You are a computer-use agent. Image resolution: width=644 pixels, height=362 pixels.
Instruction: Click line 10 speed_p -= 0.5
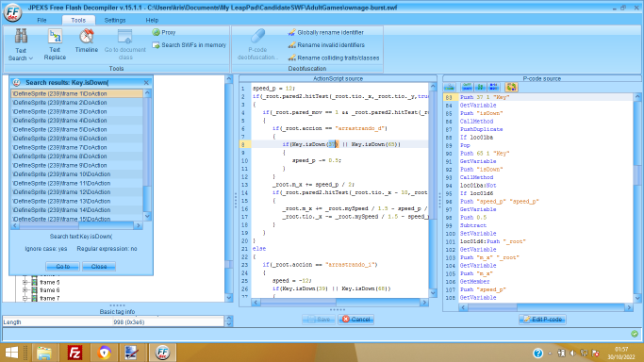tap(316, 160)
